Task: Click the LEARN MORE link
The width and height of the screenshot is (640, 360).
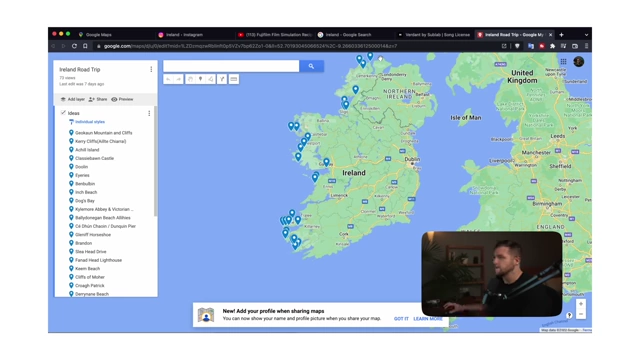Action: [428, 319]
